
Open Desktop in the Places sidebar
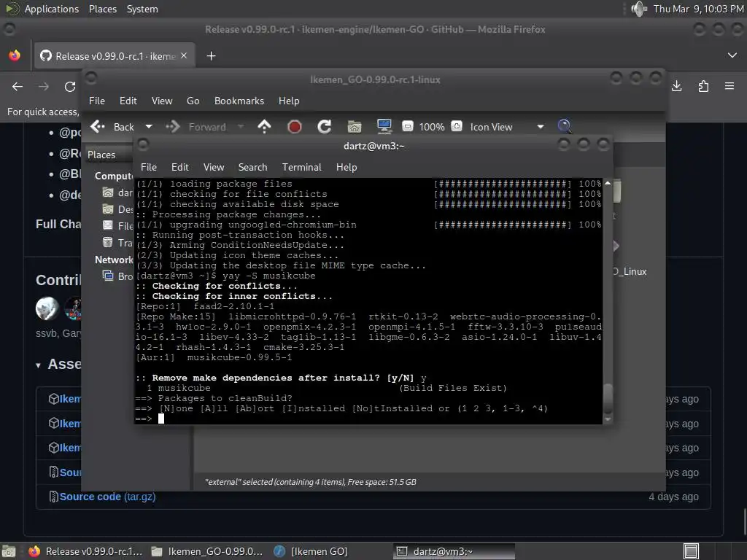click(117, 209)
